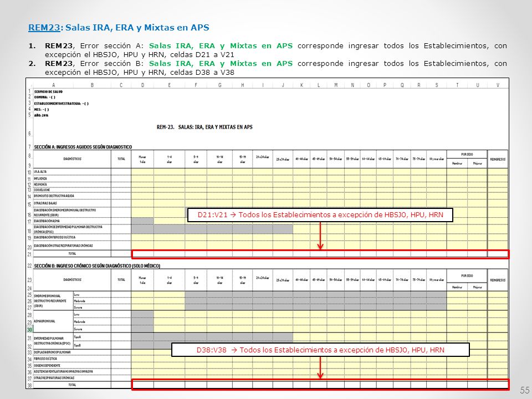Click the 'DIAGNÓSTICOS' header in Section A

pyautogui.click(x=72, y=159)
